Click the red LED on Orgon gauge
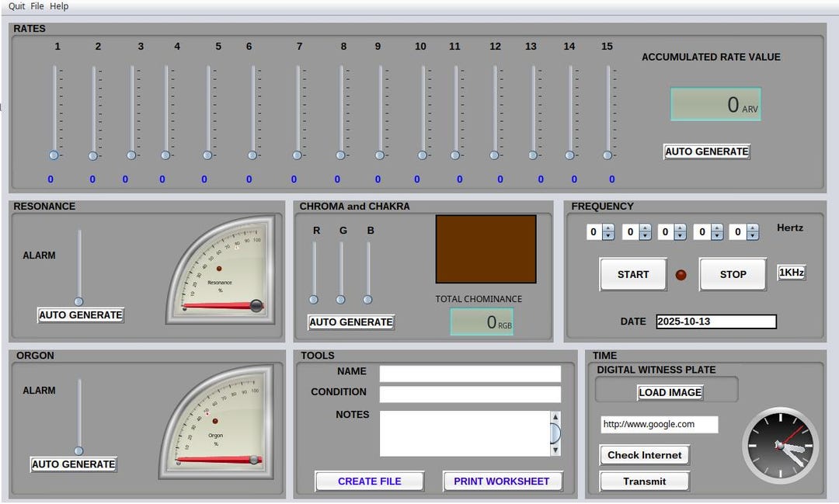 tap(215, 421)
